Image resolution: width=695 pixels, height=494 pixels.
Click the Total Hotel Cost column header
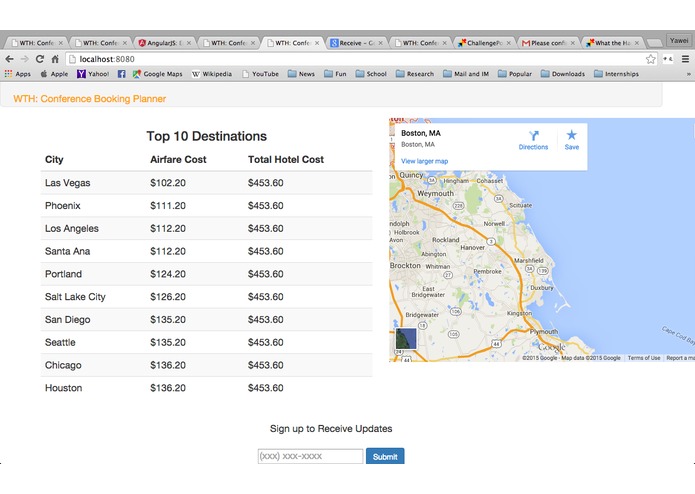pyautogui.click(x=285, y=159)
